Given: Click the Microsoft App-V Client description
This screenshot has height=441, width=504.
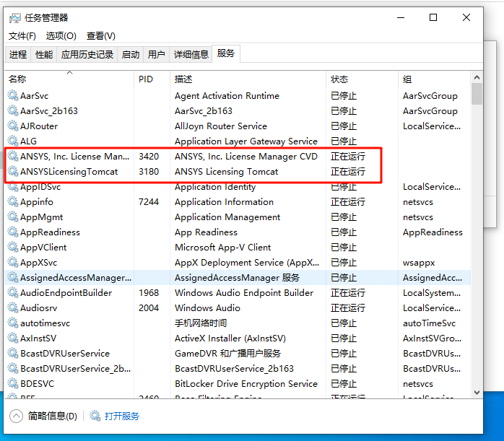Looking at the screenshot, I should [x=222, y=248].
